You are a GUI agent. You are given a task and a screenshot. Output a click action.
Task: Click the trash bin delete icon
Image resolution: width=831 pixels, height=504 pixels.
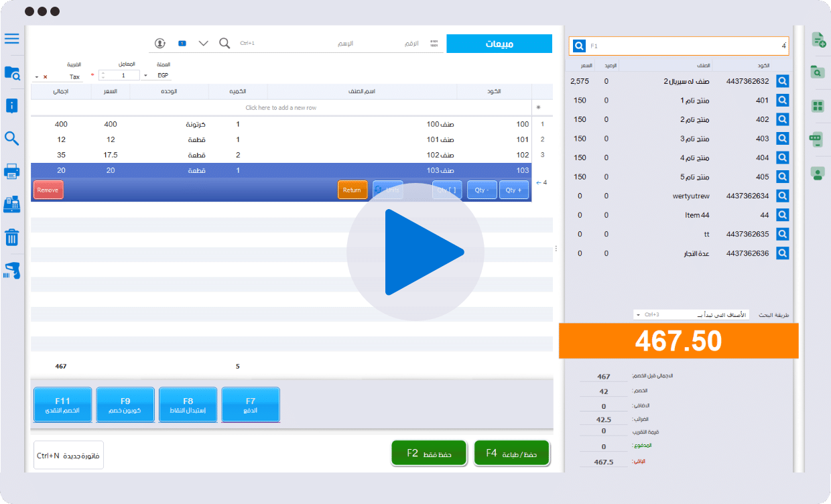point(11,237)
